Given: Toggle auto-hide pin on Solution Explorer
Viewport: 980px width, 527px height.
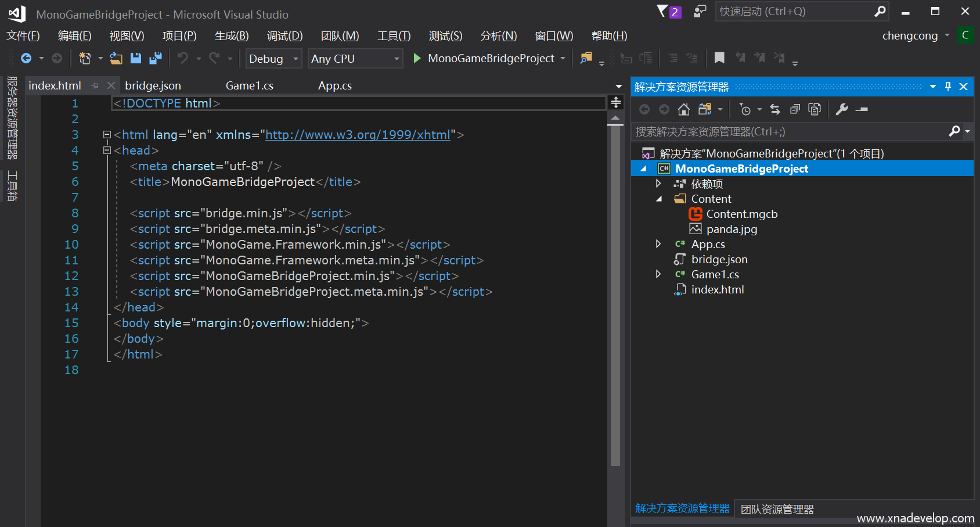Looking at the screenshot, I should (948, 87).
